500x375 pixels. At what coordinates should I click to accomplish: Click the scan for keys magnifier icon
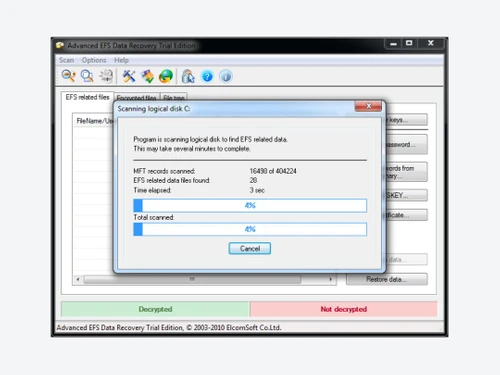(x=69, y=76)
